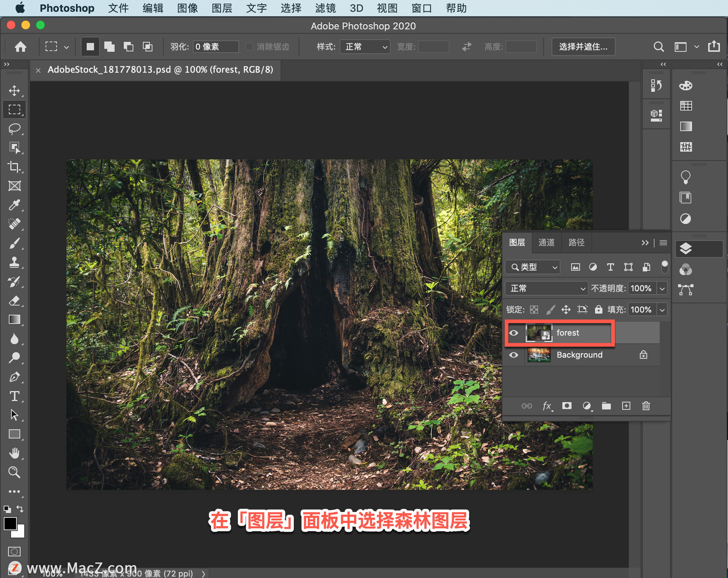Image resolution: width=728 pixels, height=578 pixels.
Task: Select the Move tool
Action: tap(14, 91)
